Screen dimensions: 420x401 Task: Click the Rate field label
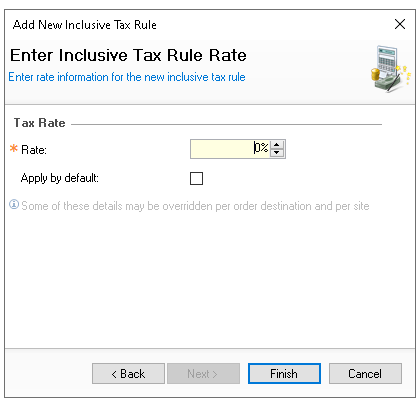(x=34, y=150)
